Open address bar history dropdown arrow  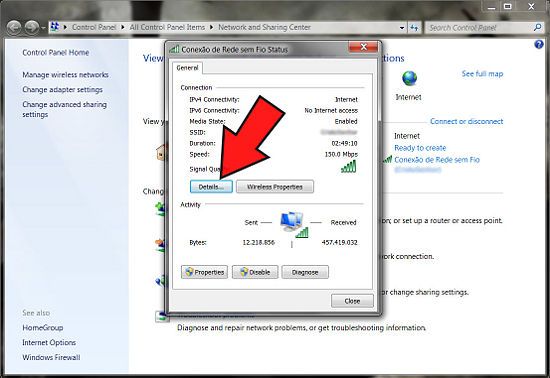pyautogui.click(x=402, y=28)
